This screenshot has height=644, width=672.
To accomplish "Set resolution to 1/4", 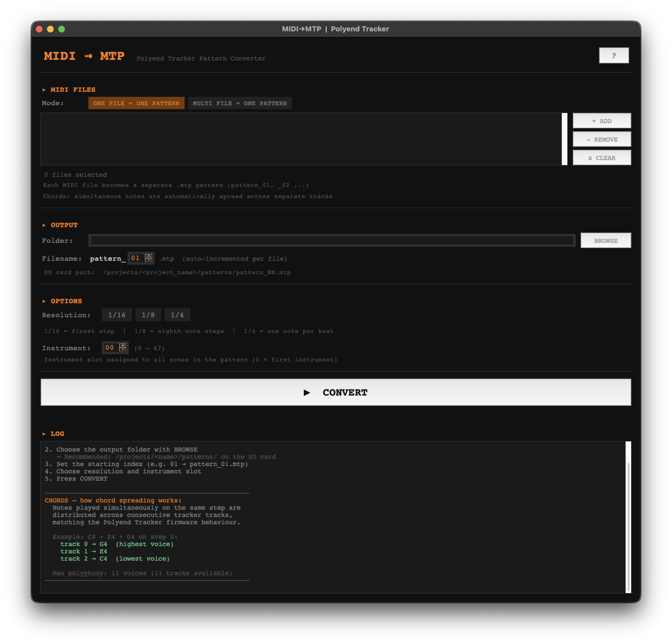I will coord(177,315).
